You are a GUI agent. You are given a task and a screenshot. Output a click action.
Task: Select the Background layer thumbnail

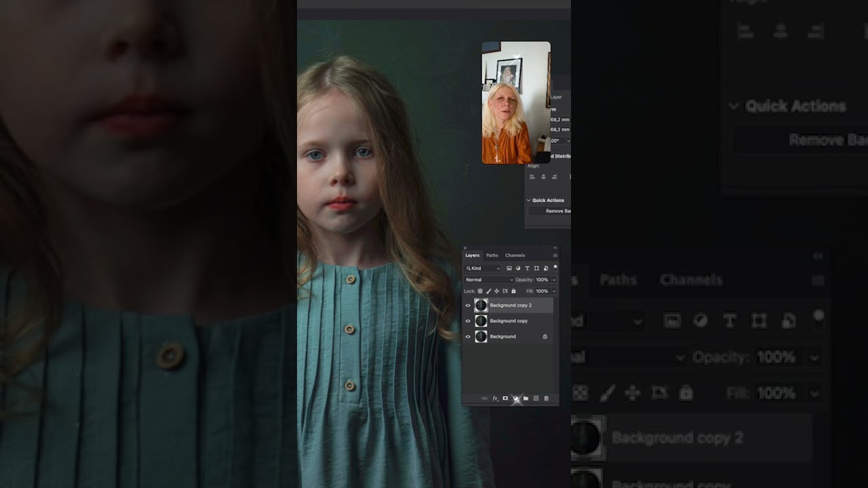point(481,337)
